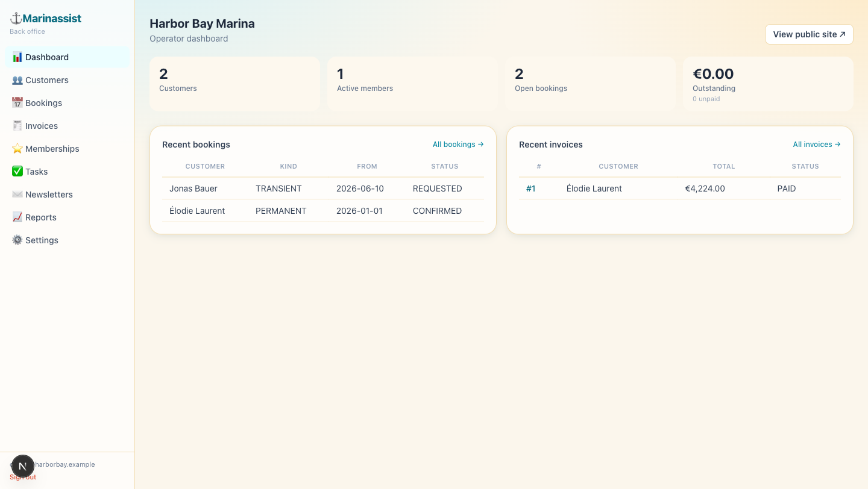The height and width of the screenshot is (489, 868).
Task: Click the Back office label
Action: pos(27,31)
